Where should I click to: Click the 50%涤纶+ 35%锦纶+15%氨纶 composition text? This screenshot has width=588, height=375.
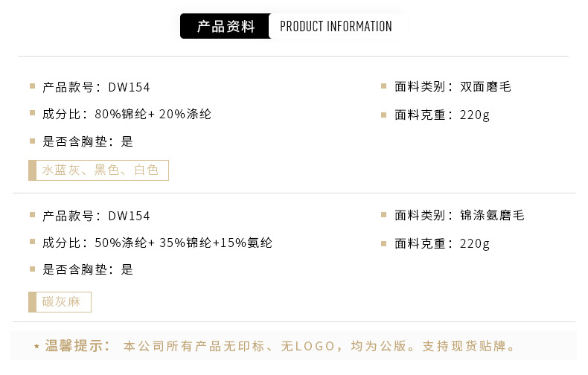[183, 243]
